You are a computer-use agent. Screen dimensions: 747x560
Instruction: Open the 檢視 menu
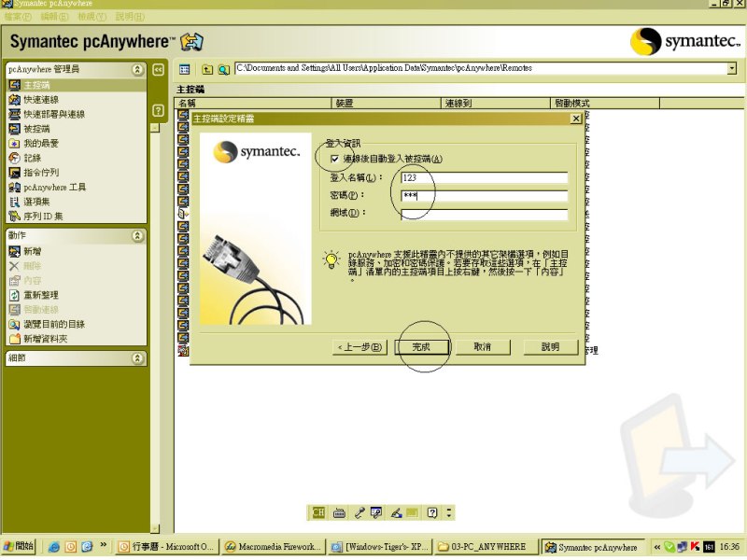coord(92,17)
